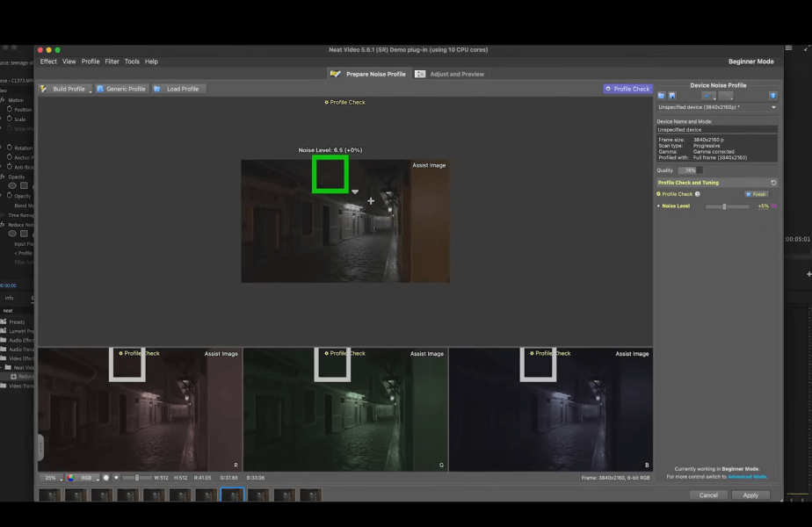Click the ellipse mask icon under Reduce Noise

pyautogui.click(x=12, y=234)
